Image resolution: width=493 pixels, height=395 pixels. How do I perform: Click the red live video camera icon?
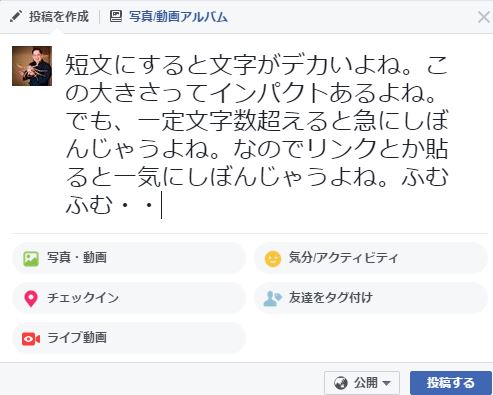[x=31, y=339]
